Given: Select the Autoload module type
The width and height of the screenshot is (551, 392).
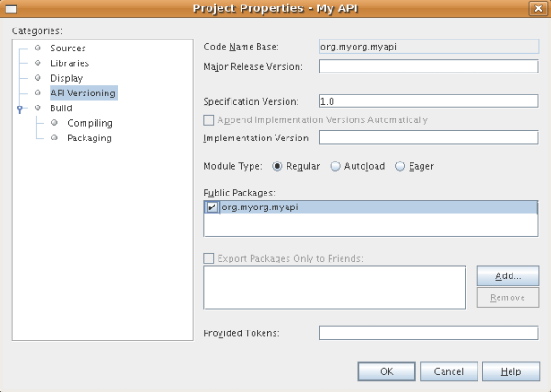Looking at the screenshot, I should (x=335, y=166).
